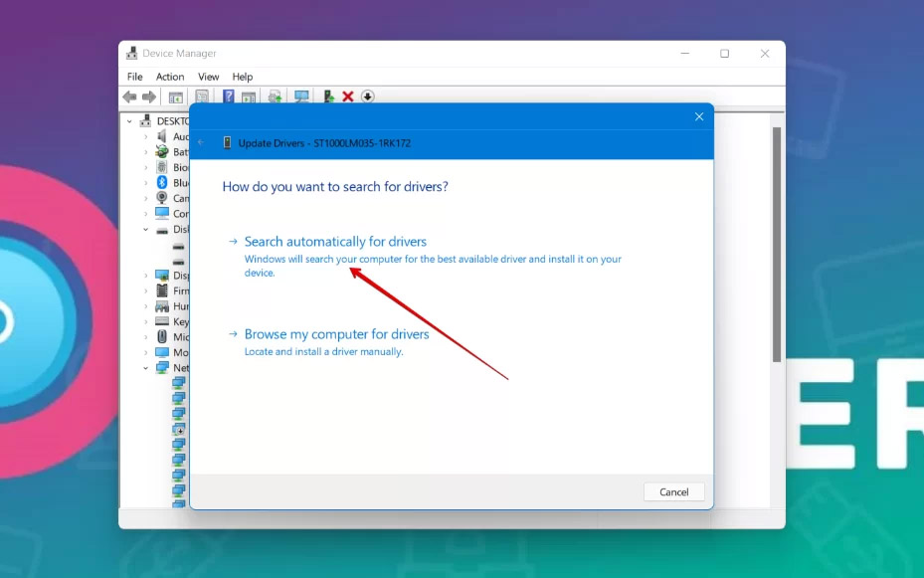The image size is (924, 578).
Task: Select the chip icon of the Firmware category
Action: [x=162, y=290]
